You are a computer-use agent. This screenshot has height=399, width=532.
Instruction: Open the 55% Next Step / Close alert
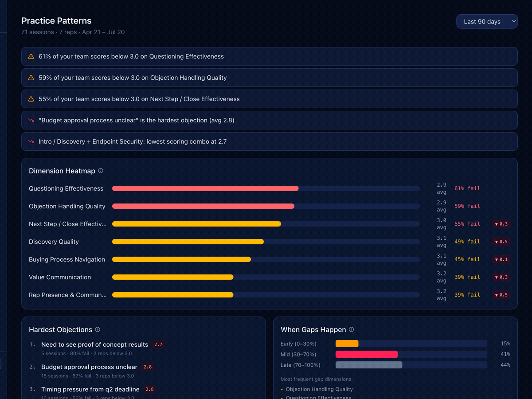pyautogui.click(x=269, y=99)
